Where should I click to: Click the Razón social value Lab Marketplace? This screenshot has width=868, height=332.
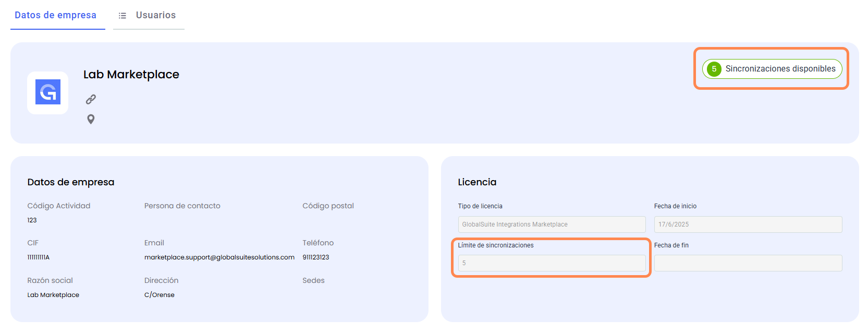click(53, 295)
